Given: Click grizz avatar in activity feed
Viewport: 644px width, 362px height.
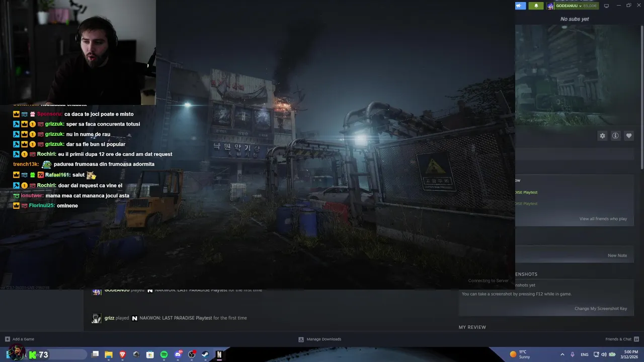Looking at the screenshot, I should point(96,318).
